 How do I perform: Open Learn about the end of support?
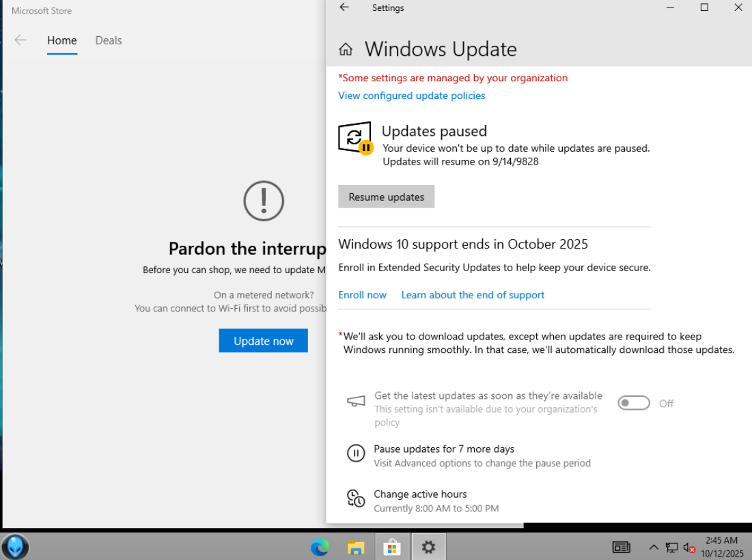(473, 295)
